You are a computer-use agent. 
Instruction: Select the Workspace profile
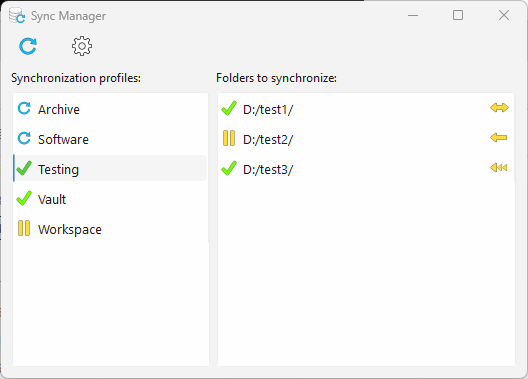click(110, 229)
